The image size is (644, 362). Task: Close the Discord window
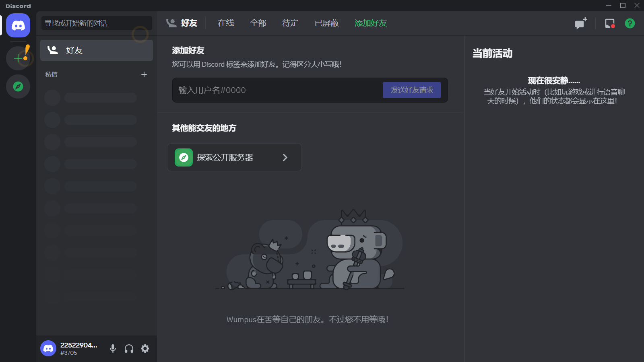point(637,6)
